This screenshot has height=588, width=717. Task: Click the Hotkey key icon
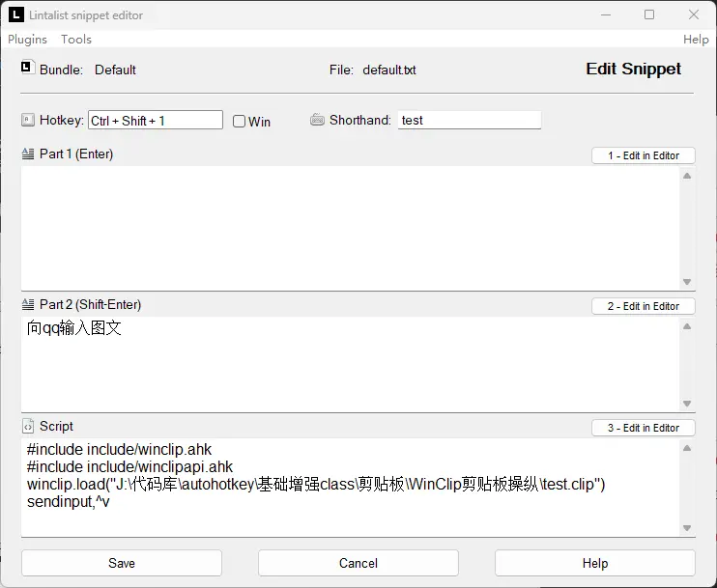[x=28, y=120]
